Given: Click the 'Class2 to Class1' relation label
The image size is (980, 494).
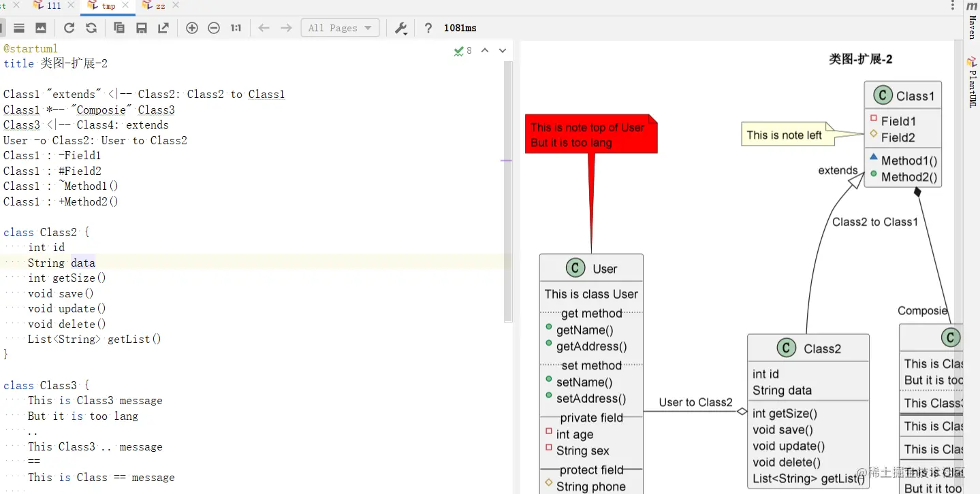Looking at the screenshot, I should click(874, 222).
